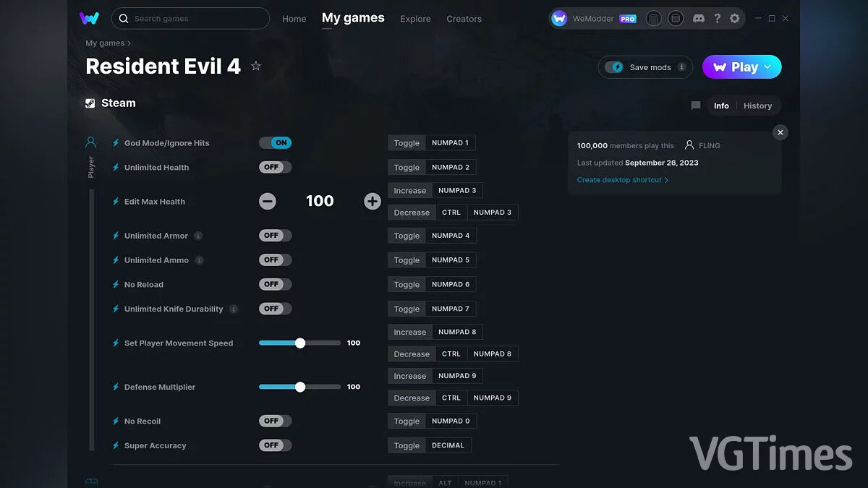Image resolution: width=868 pixels, height=488 pixels.
Task: Click Set Player Movement Speed slider handle
Action: point(300,343)
